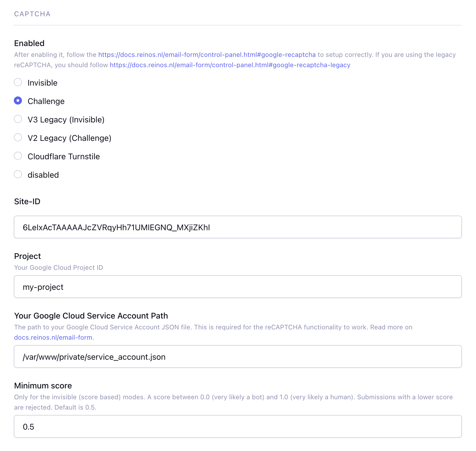Click the Enabled field label
Viewport: 476px width, 451px height.
[x=29, y=43]
